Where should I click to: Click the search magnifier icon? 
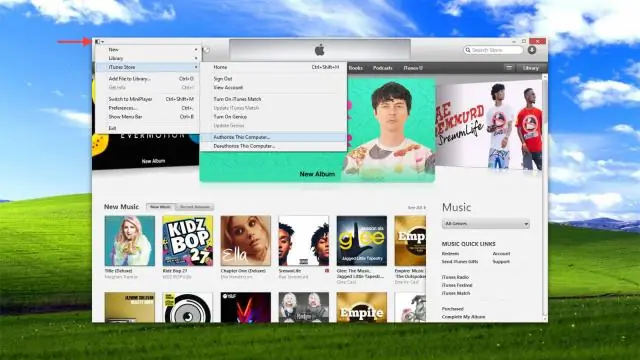[x=468, y=50]
